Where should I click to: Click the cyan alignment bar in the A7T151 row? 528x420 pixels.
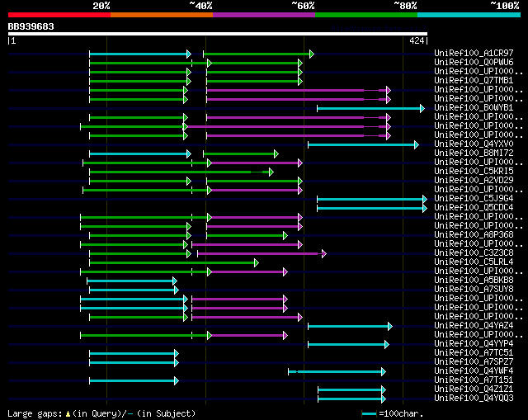[x=134, y=381]
